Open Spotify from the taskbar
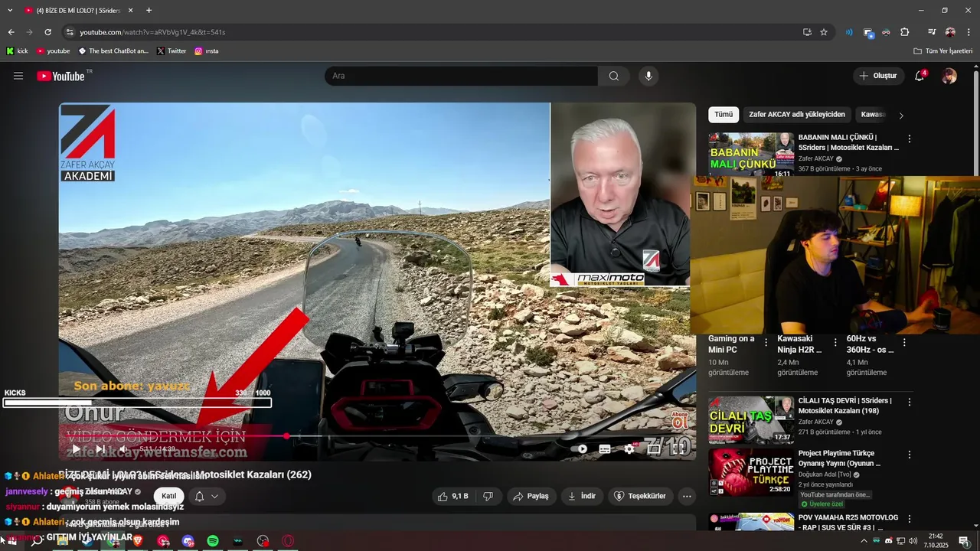 213,541
